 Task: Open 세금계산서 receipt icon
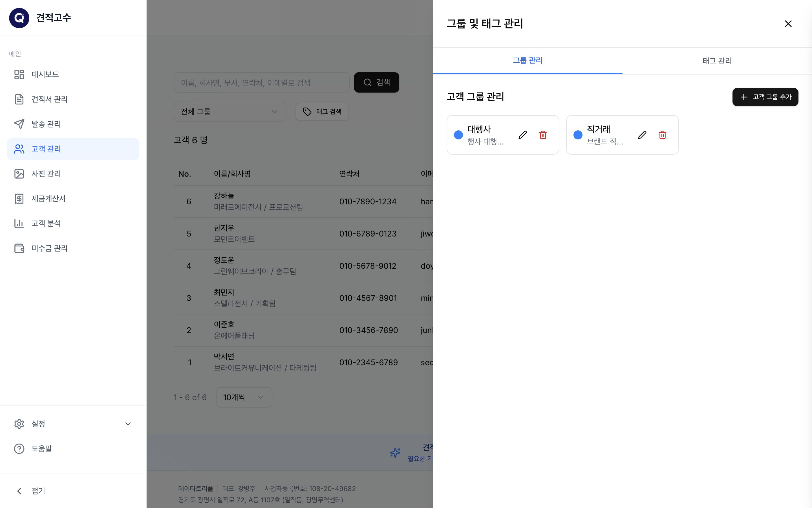[x=19, y=199]
